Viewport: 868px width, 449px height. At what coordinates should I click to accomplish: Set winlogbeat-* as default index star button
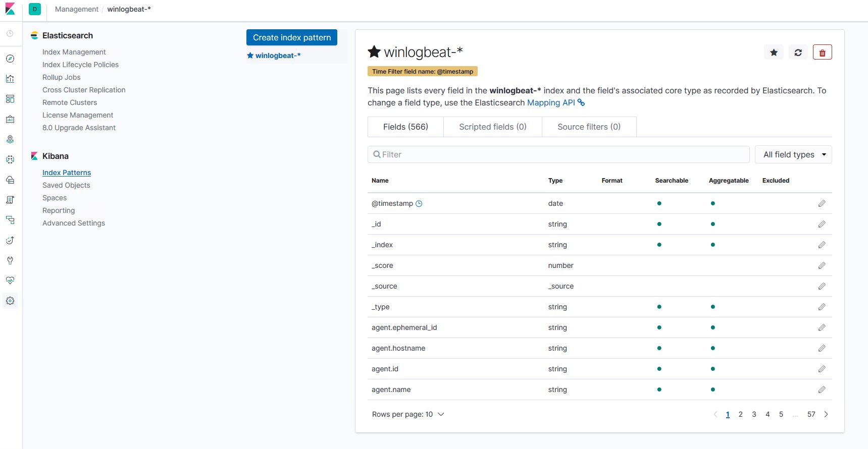[x=774, y=52]
